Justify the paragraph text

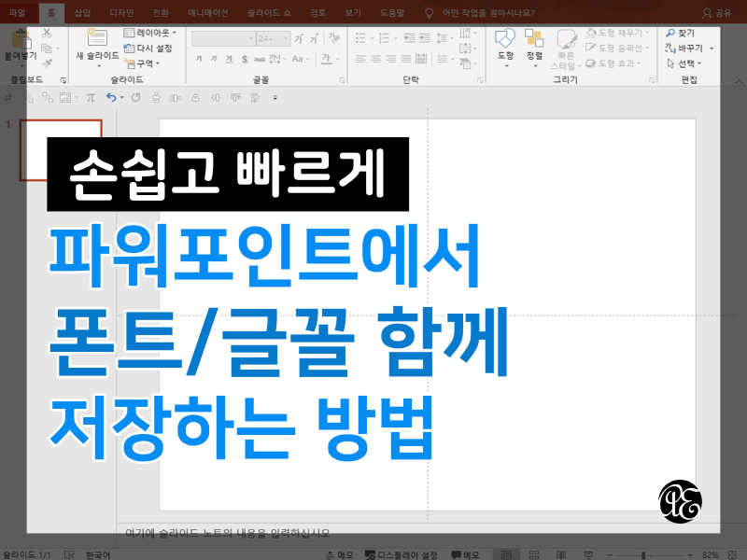click(x=406, y=59)
